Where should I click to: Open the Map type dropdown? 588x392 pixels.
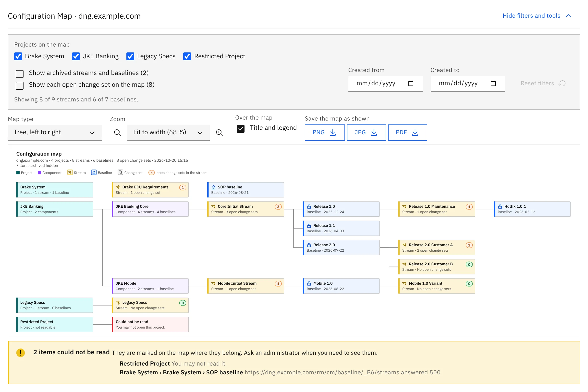[55, 133]
